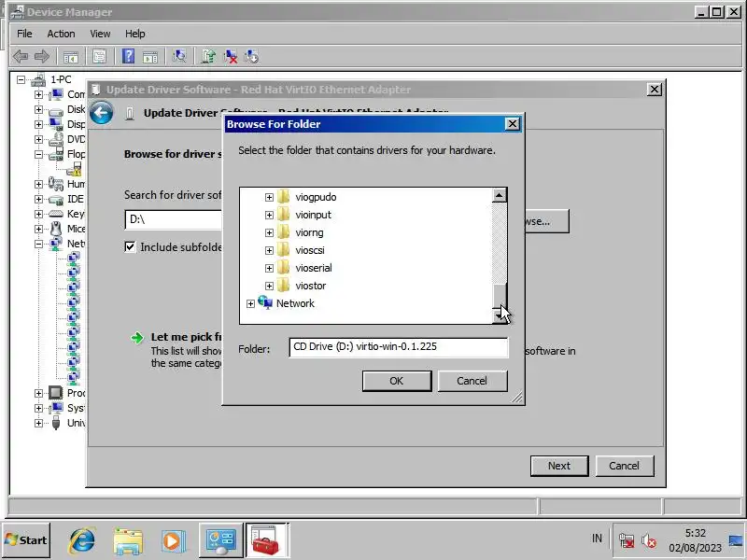Expand the vioscsi folder

click(x=269, y=250)
